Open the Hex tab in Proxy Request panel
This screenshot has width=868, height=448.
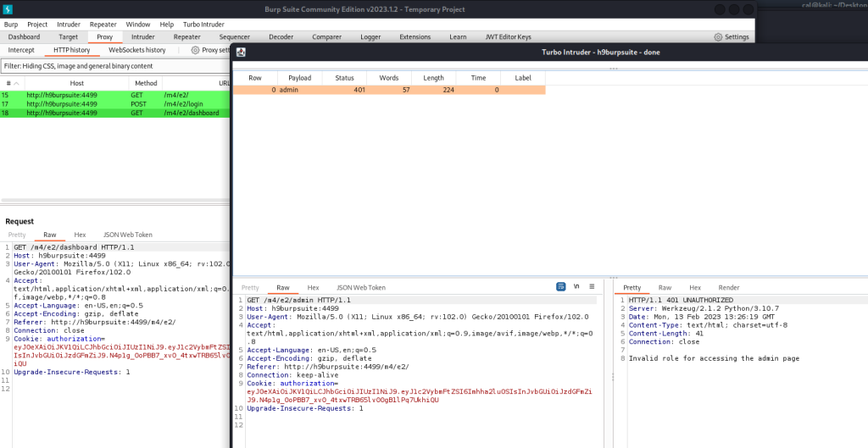pyautogui.click(x=81, y=235)
